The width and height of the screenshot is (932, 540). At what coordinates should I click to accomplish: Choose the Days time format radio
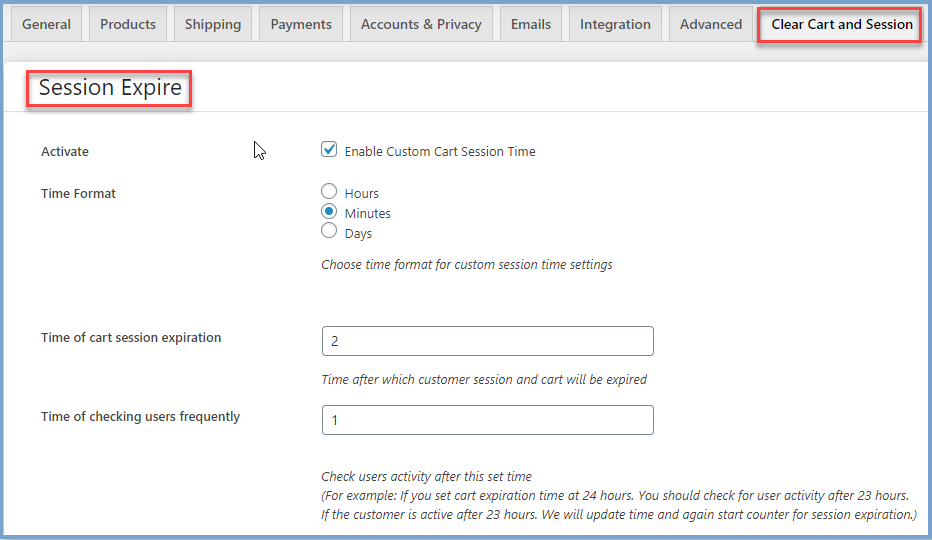[329, 231]
